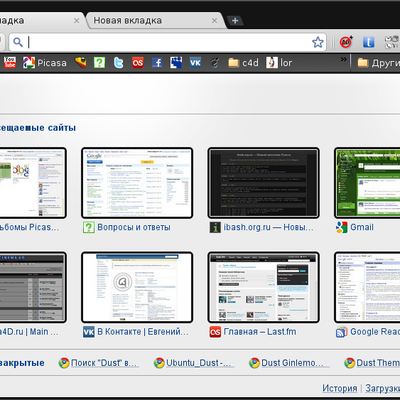
Task: Reopen recently closed Ubuntu_Dust tab
Action: point(194,363)
